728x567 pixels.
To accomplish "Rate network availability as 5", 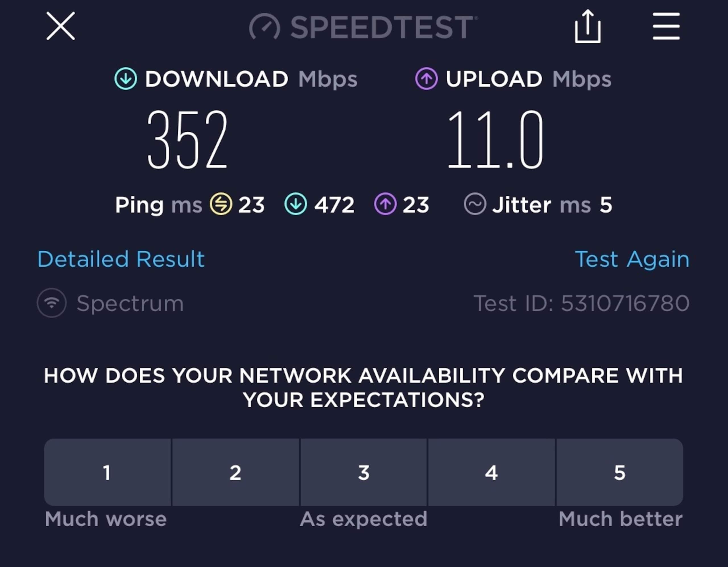I will pos(620,472).
